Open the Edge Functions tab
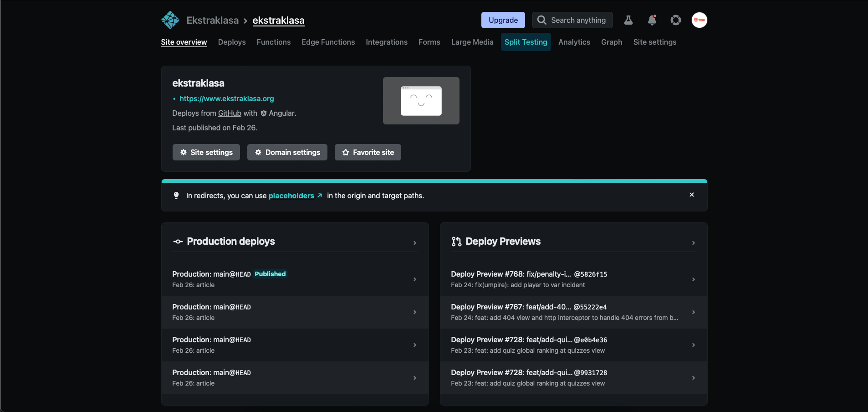Screen dimensions: 868x412 coord(328,42)
